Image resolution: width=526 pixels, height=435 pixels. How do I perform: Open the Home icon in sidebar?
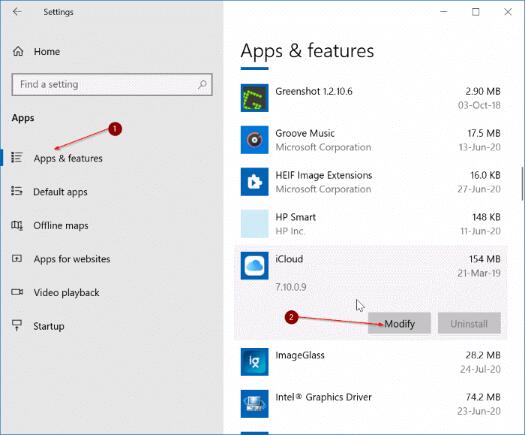[18, 51]
